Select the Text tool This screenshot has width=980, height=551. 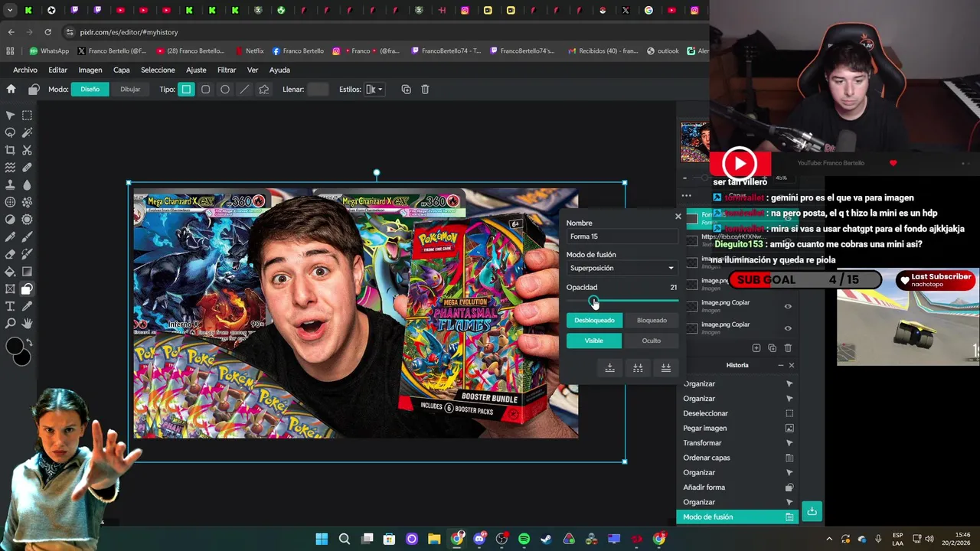[10, 306]
